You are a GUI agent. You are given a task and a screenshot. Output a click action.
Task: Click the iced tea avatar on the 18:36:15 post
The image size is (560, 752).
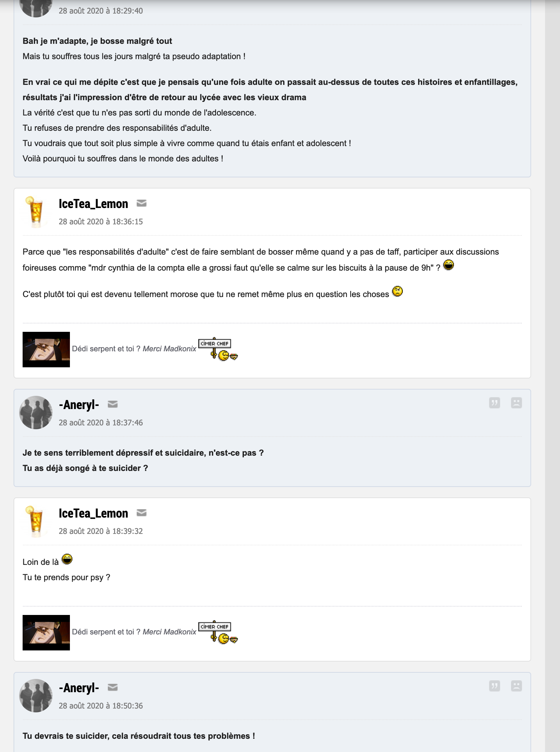35,211
